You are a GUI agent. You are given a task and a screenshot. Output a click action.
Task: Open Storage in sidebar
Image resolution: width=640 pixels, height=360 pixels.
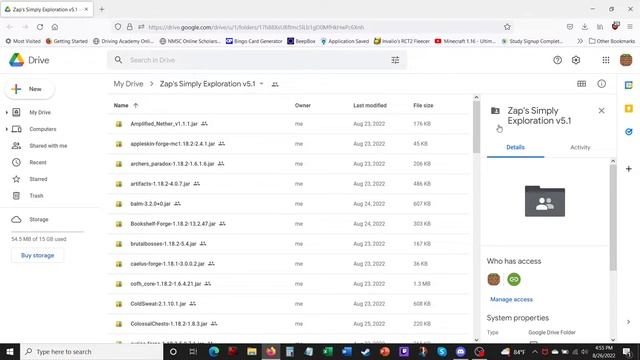[x=38, y=220]
